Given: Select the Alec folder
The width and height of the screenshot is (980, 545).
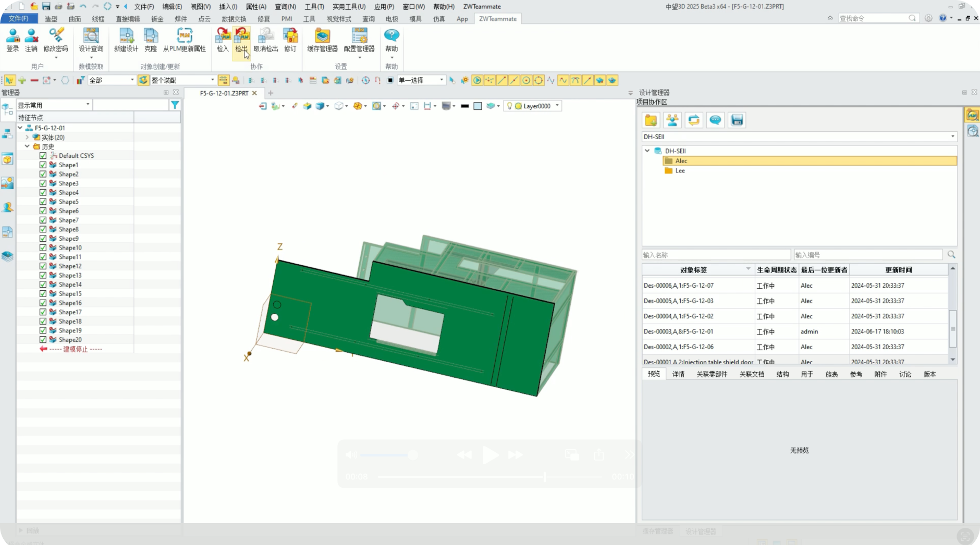Looking at the screenshot, I should 810,161.
